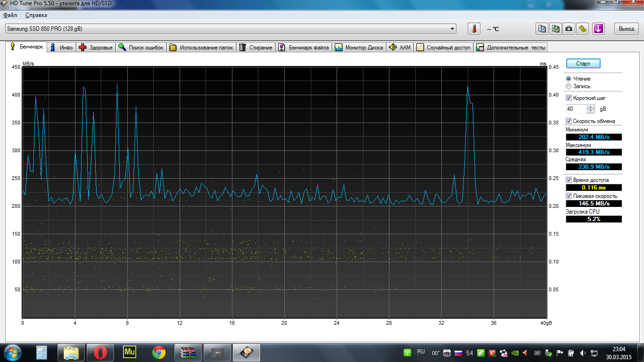
Task: Switch to the Дополнительные тесты tab
Action: (x=511, y=48)
